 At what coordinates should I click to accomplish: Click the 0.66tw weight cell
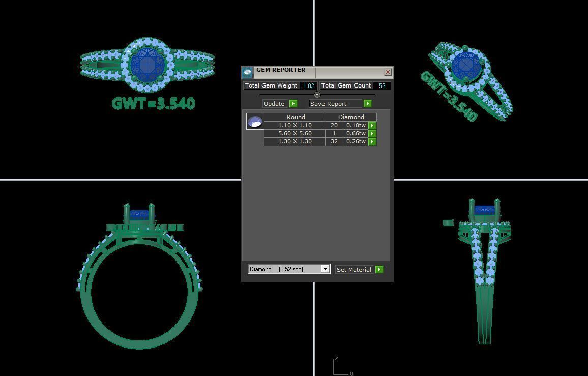tap(356, 134)
